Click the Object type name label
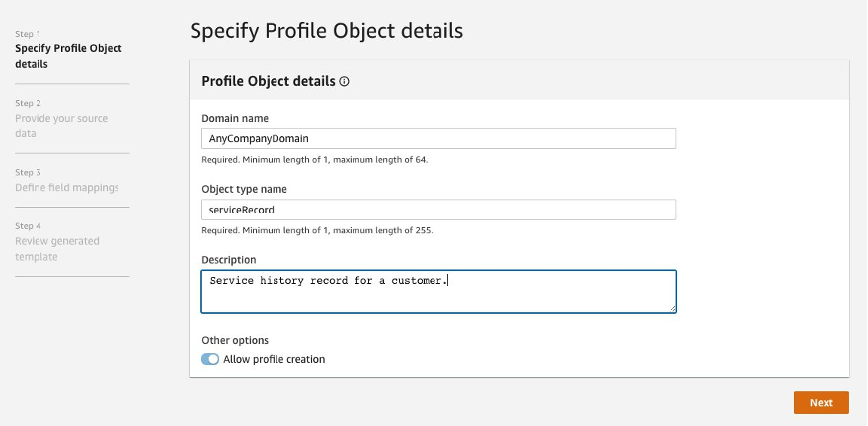The height and width of the screenshot is (426, 868). pos(244,189)
